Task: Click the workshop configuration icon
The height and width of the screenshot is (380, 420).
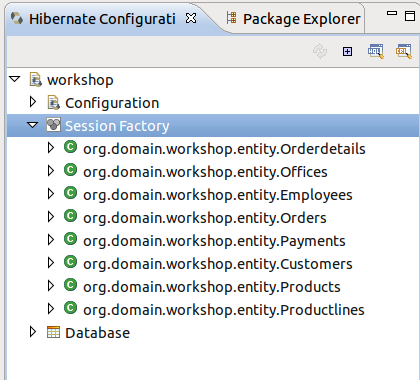Action: coord(36,80)
